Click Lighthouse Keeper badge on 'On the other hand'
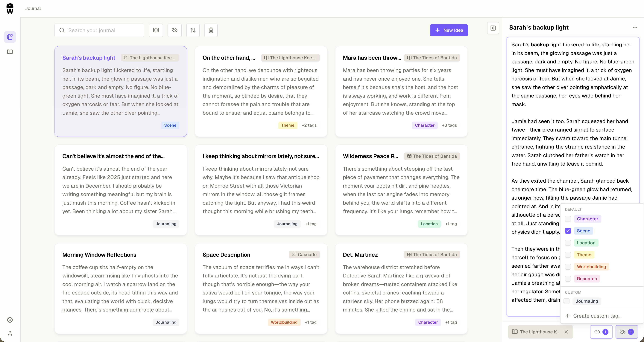The height and width of the screenshot is (342, 644). [290, 58]
